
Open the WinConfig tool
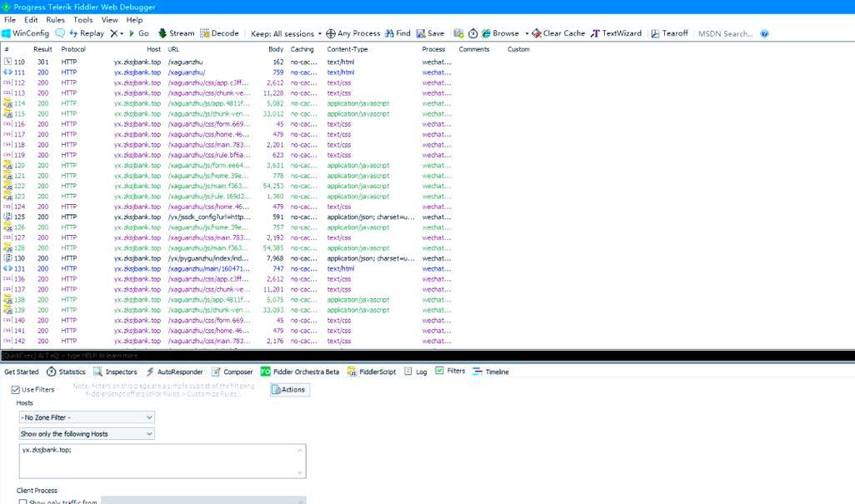pos(26,33)
